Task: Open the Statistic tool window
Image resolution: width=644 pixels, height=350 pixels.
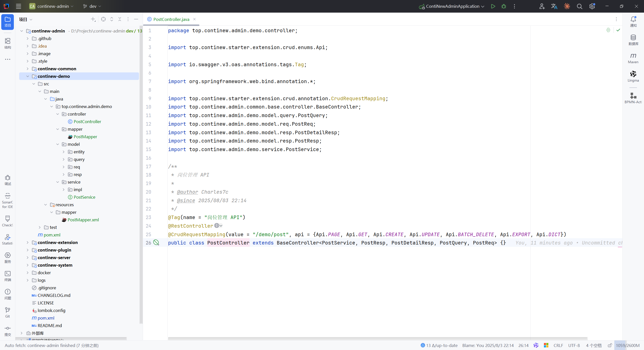Action: (x=8, y=239)
